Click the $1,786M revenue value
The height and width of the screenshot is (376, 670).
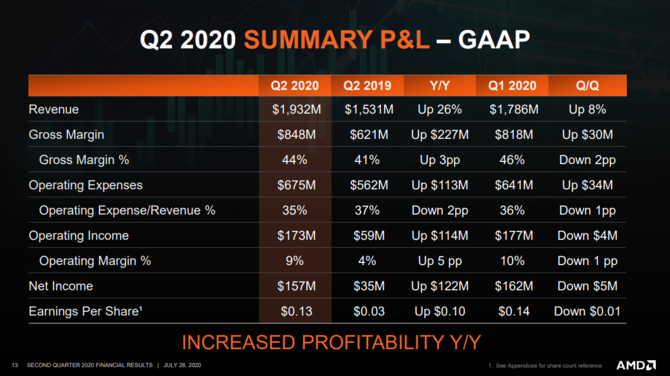(514, 110)
